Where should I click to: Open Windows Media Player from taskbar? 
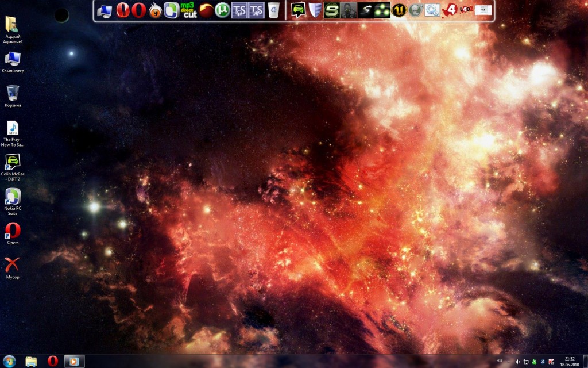(x=73, y=361)
